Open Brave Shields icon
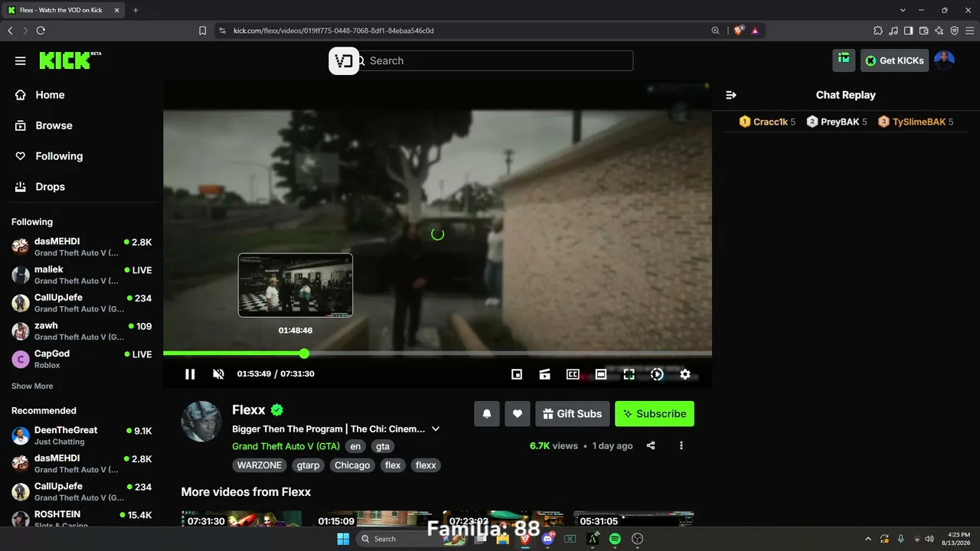Screen dimensions: 980x551 coord(738,31)
